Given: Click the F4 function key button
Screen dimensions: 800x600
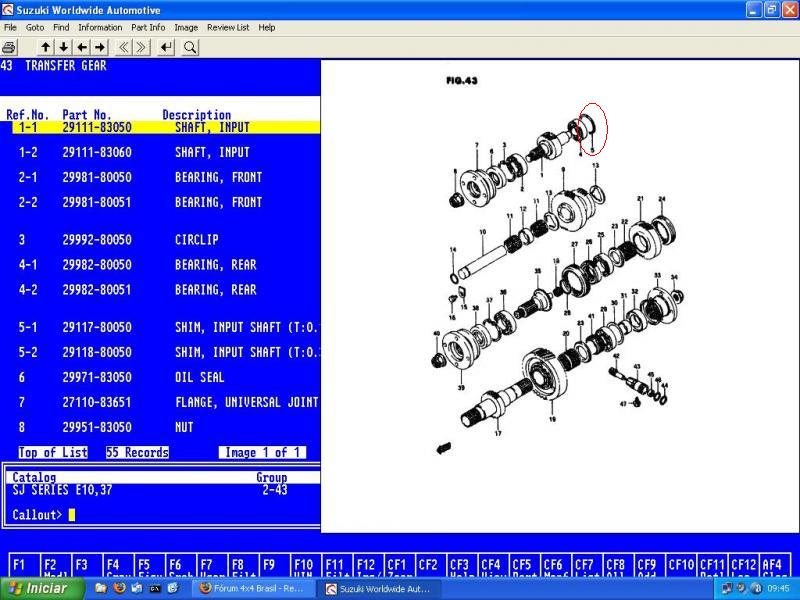Looking at the screenshot, I should click(x=117, y=565).
